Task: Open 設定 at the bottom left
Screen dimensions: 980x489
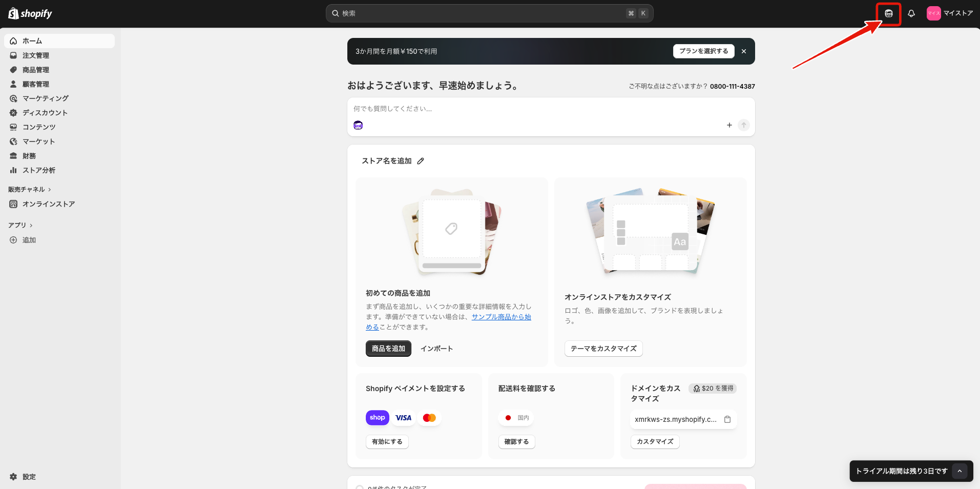Action: (x=29, y=477)
